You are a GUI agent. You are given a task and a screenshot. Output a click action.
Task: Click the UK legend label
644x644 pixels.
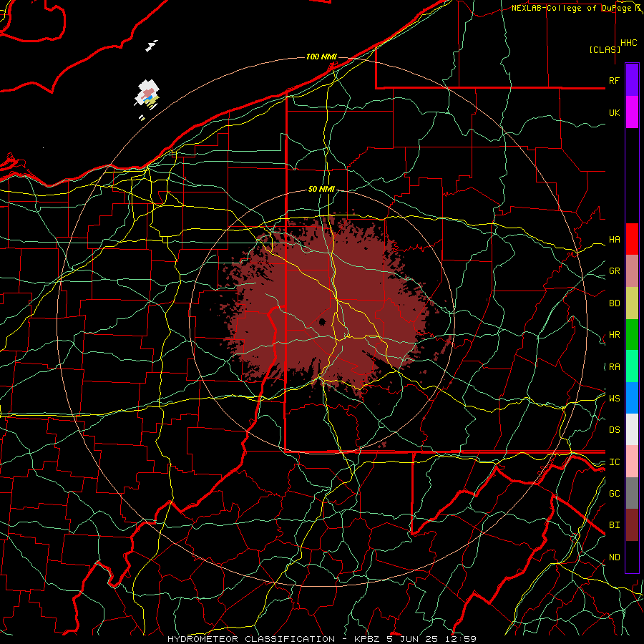[614, 112]
